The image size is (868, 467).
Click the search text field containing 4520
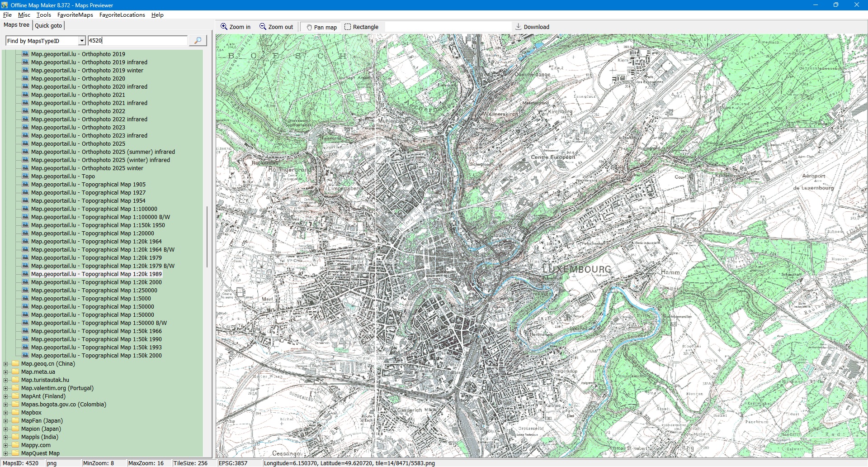[x=137, y=41]
